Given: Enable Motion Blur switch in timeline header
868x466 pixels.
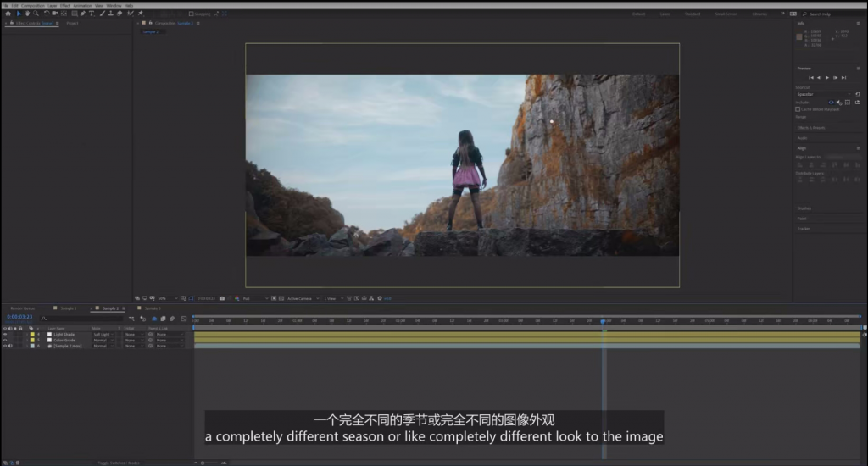Looking at the screenshot, I should (x=172, y=319).
